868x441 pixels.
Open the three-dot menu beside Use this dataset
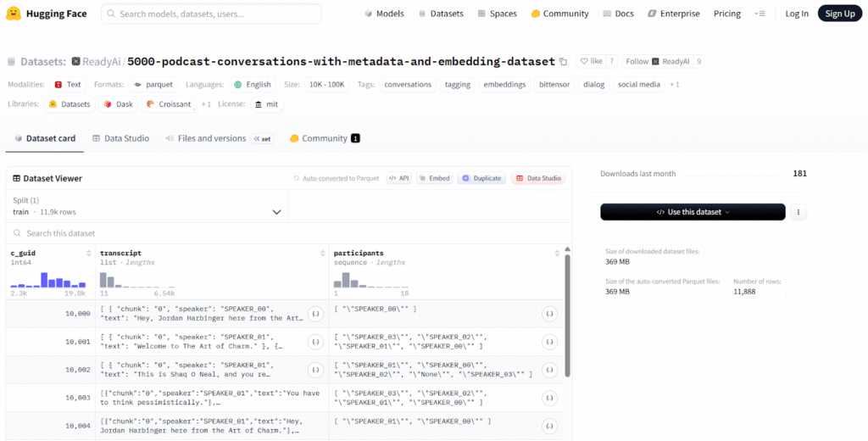coord(798,212)
